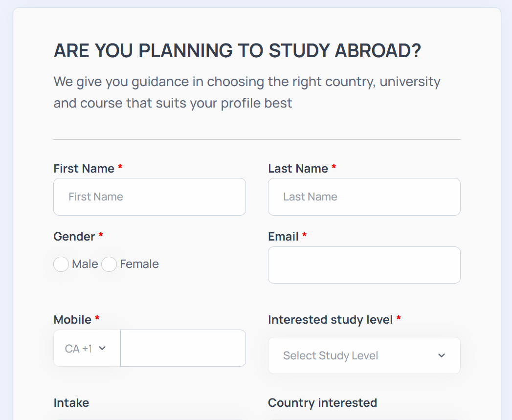Viewport: 512px width, 420px height.
Task: Click the Mobile field label
Action: (x=72, y=320)
